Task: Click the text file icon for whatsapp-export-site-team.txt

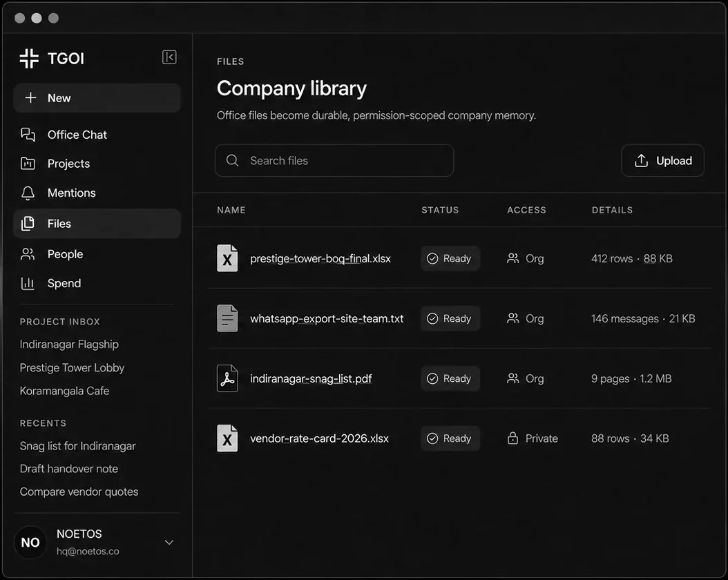Action: pyautogui.click(x=227, y=318)
